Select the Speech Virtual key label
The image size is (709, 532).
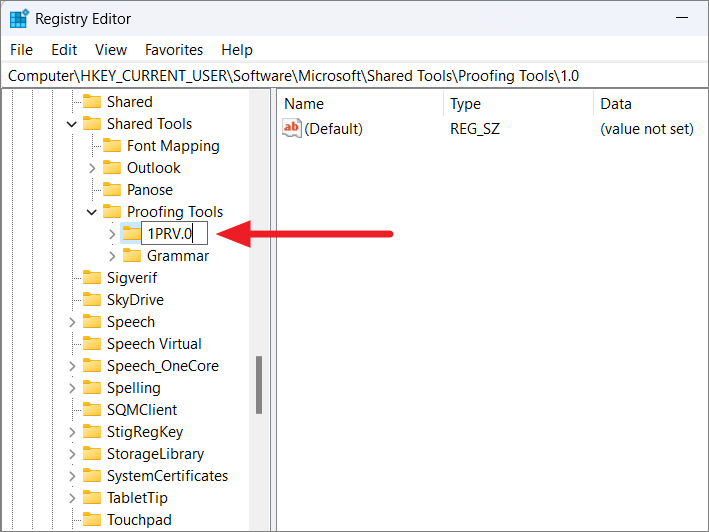click(x=154, y=344)
